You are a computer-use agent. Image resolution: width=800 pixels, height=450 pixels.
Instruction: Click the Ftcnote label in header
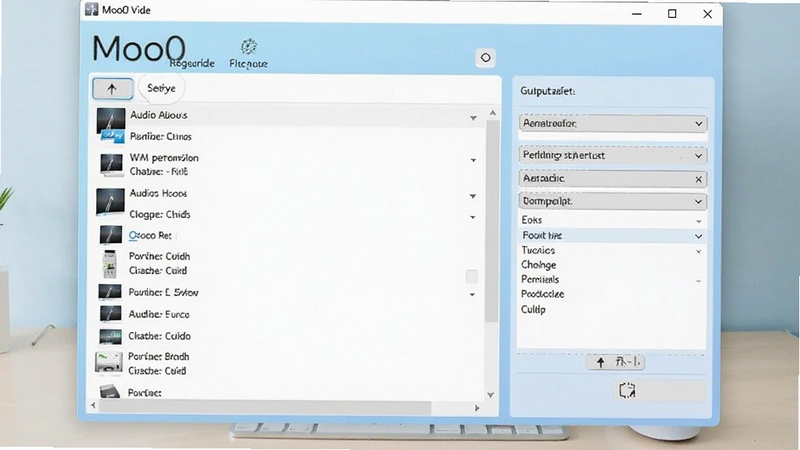tap(248, 64)
